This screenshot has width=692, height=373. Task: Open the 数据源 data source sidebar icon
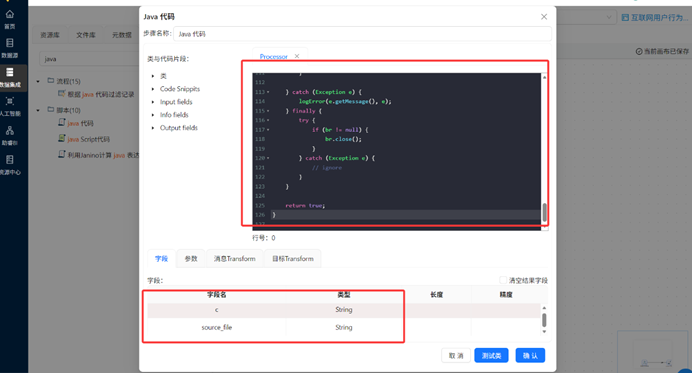coord(10,43)
